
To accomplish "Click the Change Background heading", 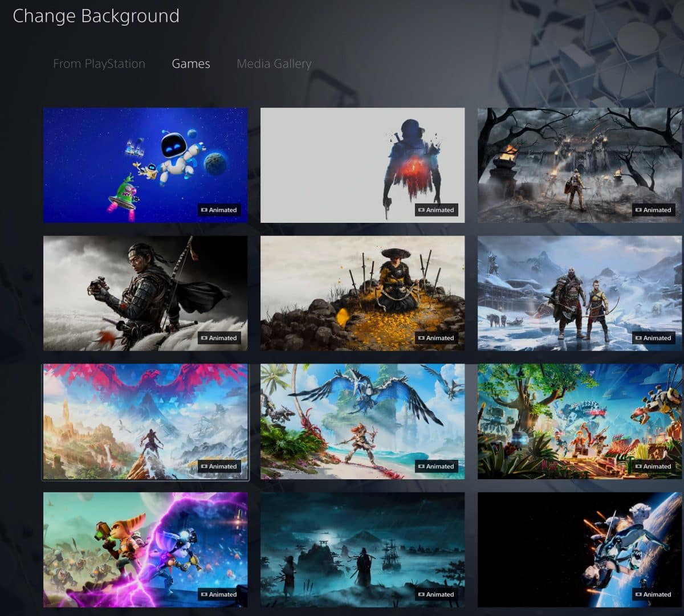I will tap(96, 16).
